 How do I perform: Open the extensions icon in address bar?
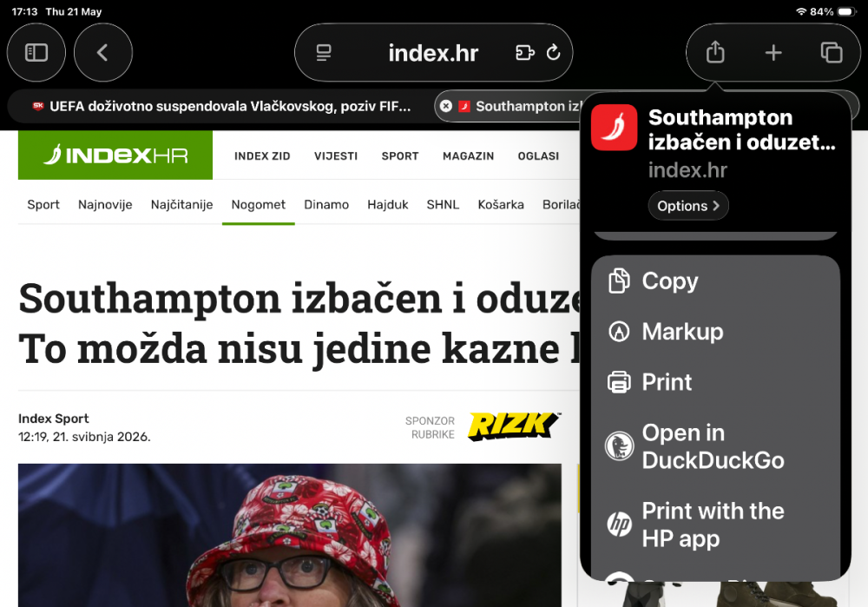click(525, 53)
